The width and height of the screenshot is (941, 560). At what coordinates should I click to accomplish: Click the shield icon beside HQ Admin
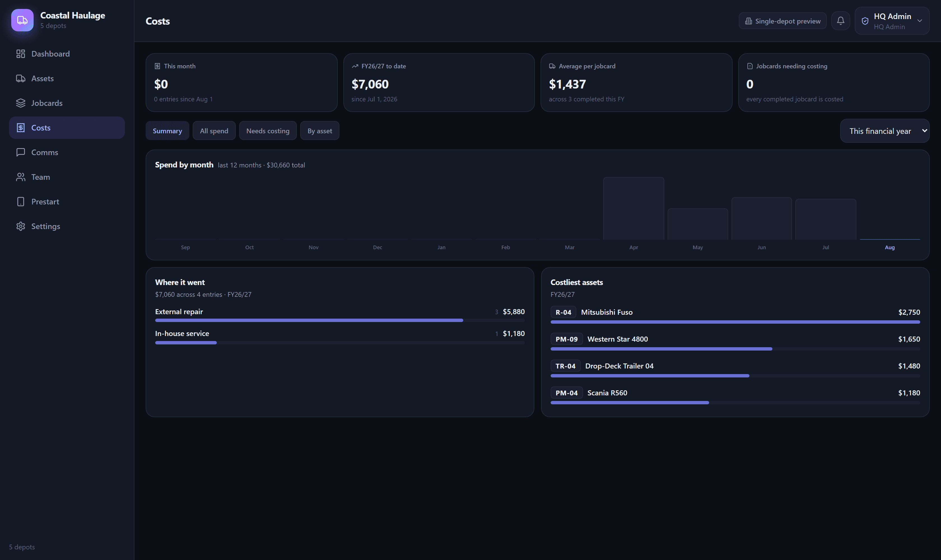click(x=865, y=21)
